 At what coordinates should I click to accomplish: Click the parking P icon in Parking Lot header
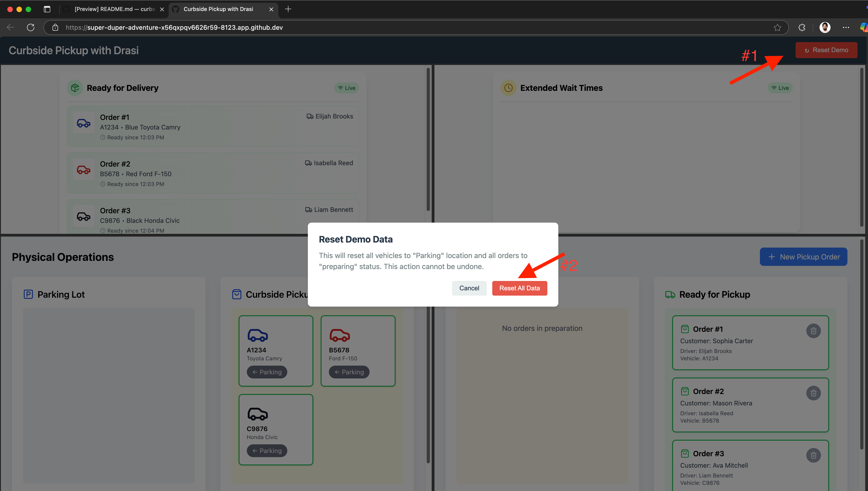(29, 294)
